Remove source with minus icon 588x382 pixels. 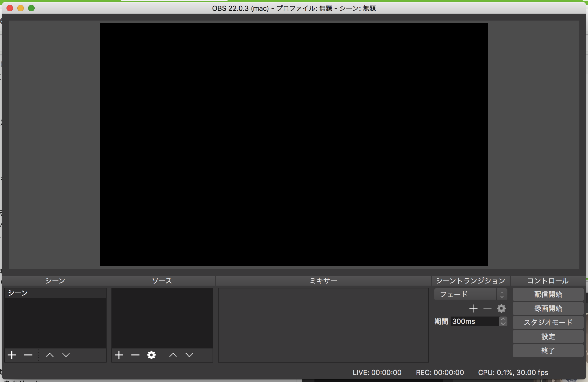tap(135, 355)
